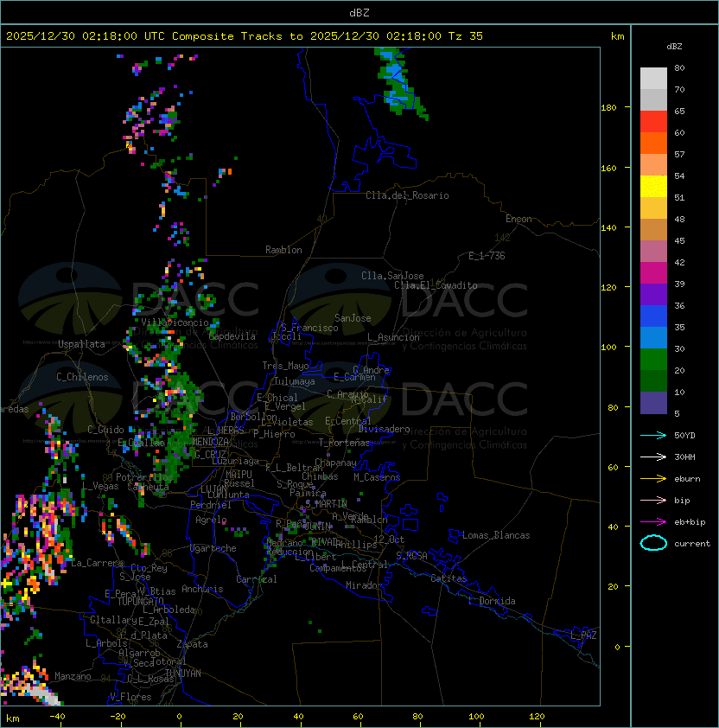The width and height of the screenshot is (719, 728).
Task: Click the purple swatch between 39 and 36 dBZ
Action: point(653,294)
